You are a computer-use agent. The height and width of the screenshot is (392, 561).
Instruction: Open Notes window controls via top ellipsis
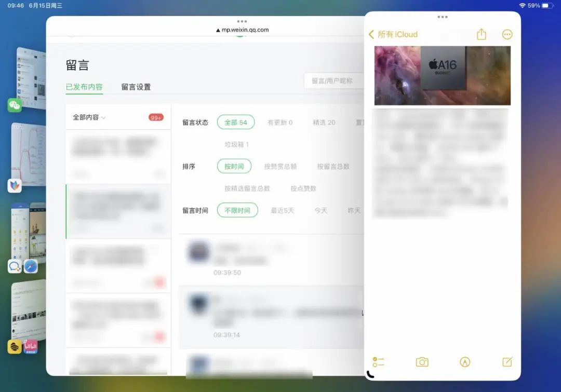click(x=442, y=16)
